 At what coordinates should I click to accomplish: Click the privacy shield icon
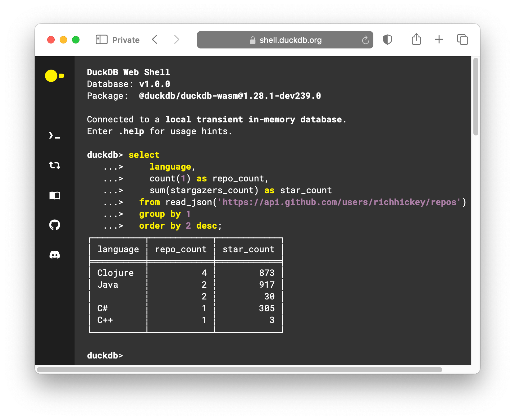[387, 40]
